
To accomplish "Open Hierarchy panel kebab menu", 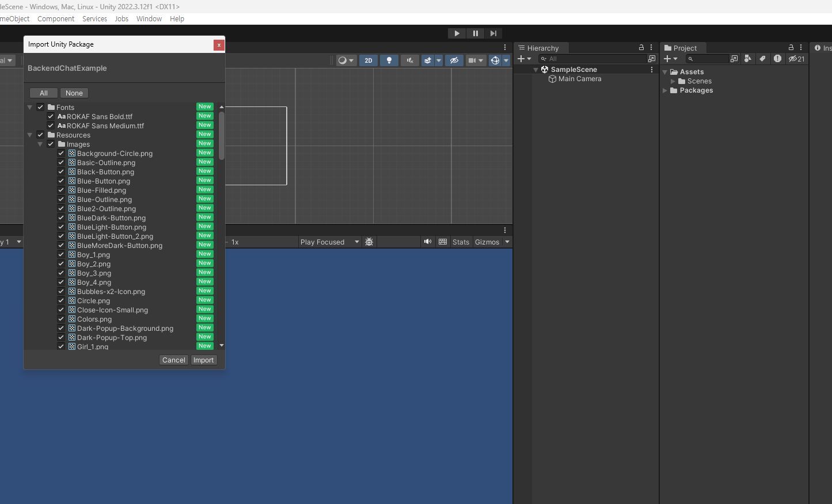I will 652,48.
